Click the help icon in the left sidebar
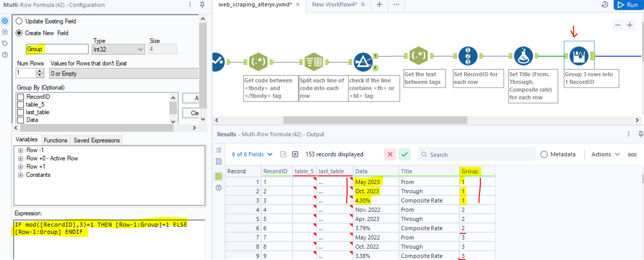 (5, 55)
